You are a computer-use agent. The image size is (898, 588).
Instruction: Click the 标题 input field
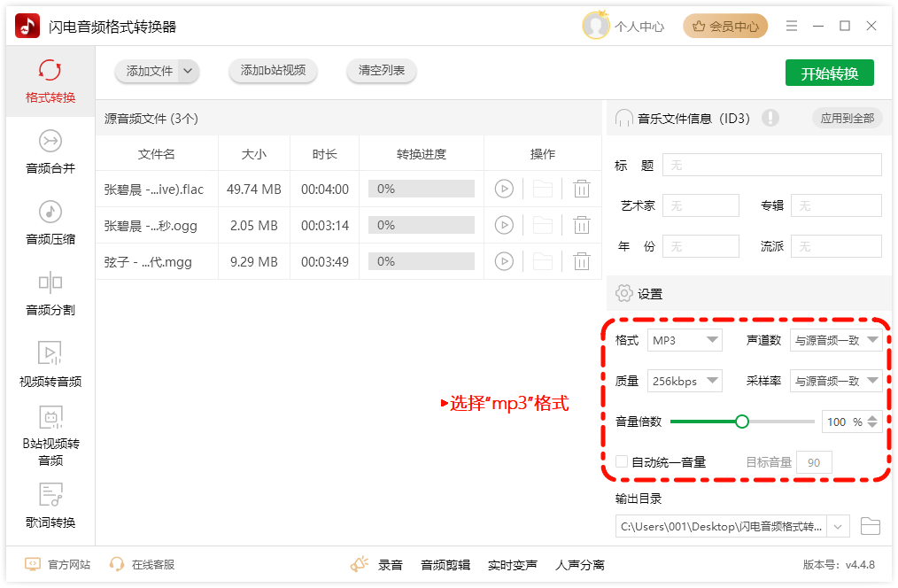click(772, 165)
